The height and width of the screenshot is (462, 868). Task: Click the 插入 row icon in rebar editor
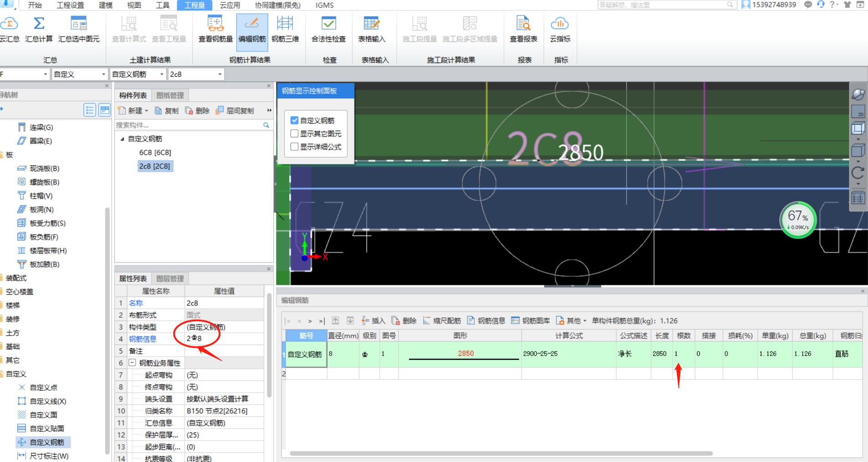[365, 320]
